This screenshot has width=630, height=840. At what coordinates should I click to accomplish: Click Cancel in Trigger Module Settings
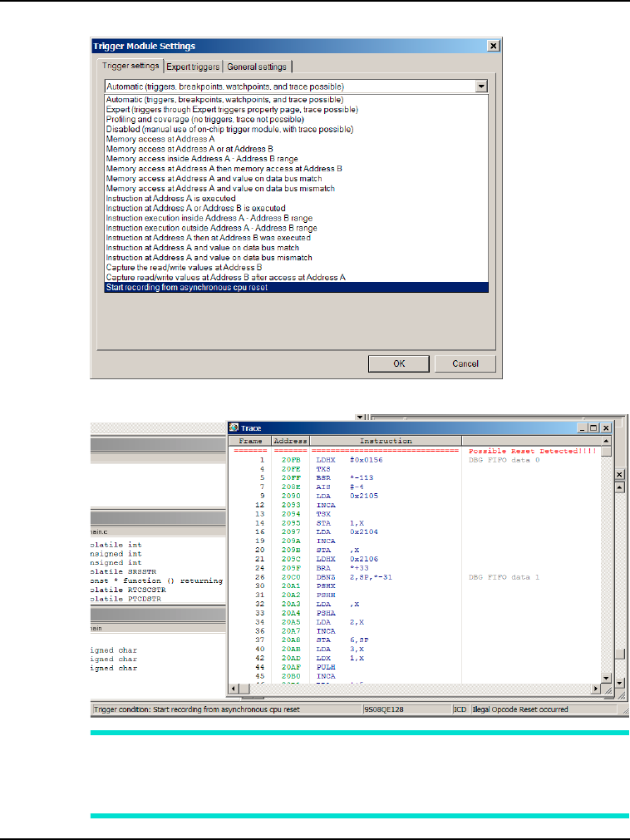[465, 363]
